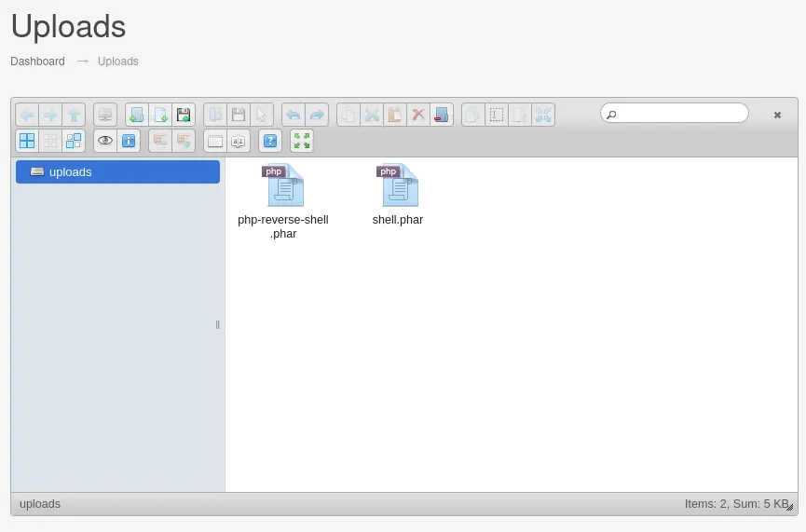The width and height of the screenshot is (806, 532).
Task: Click the Sort a-z icon
Action: [x=238, y=141]
